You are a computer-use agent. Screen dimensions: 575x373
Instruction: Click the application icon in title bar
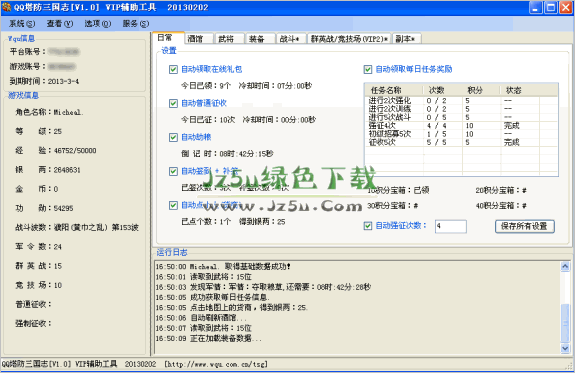pos(6,7)
